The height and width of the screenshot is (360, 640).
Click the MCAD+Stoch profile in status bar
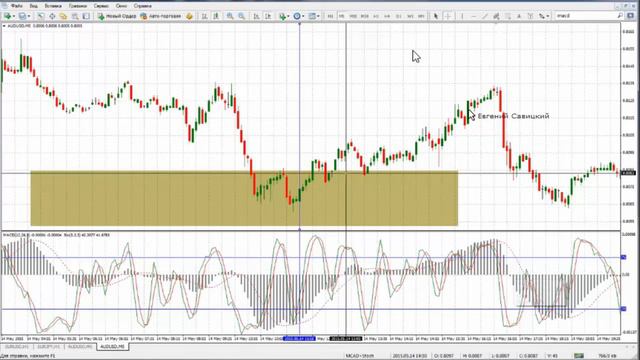(x=360, y=356)
